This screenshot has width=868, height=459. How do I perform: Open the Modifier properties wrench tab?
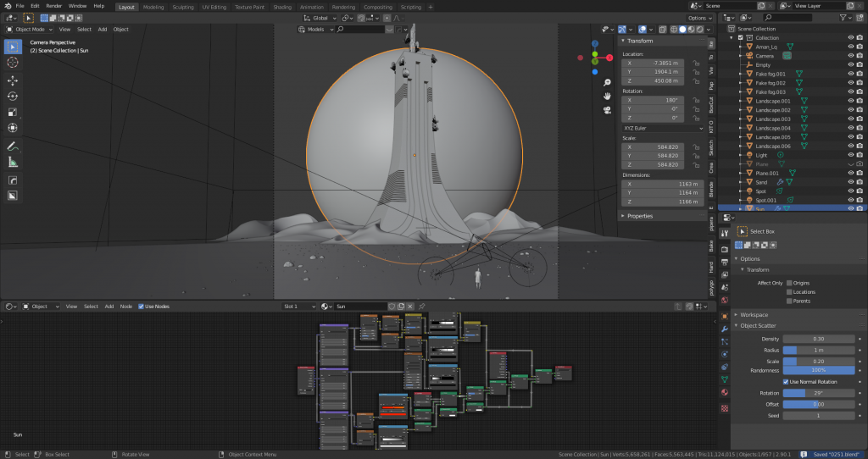coord(725,329)
